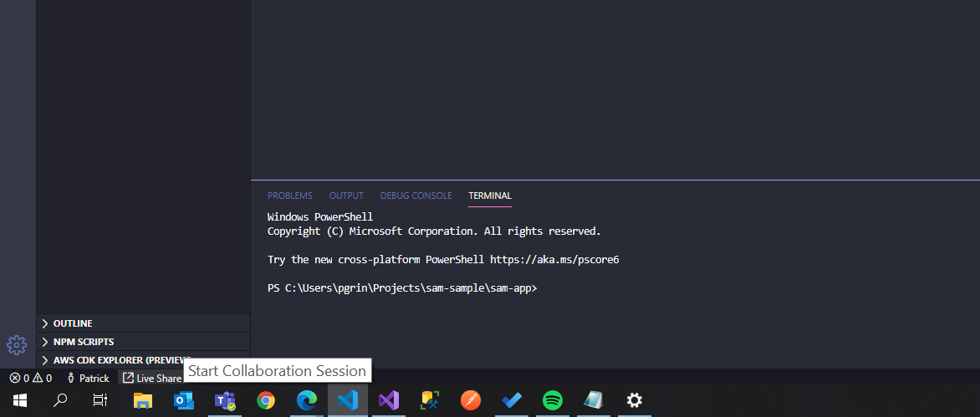980x417 pixels.
Task: Open the Windows Start menu
Action: click(x=21, y=400)
